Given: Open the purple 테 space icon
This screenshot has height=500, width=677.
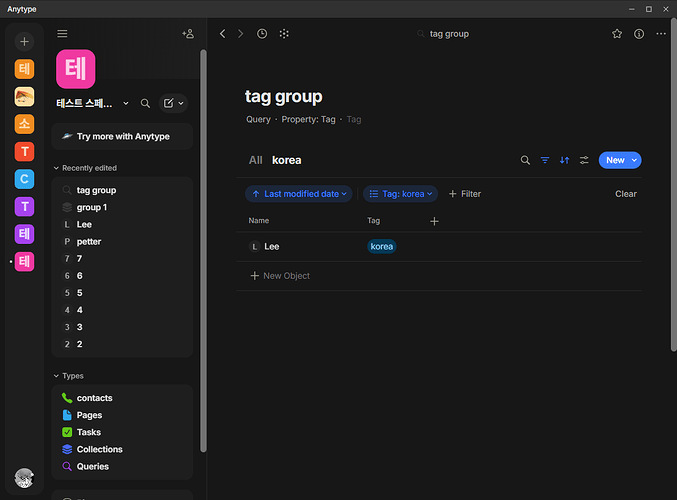Looking at the screenshot, I should coord(24,234).
